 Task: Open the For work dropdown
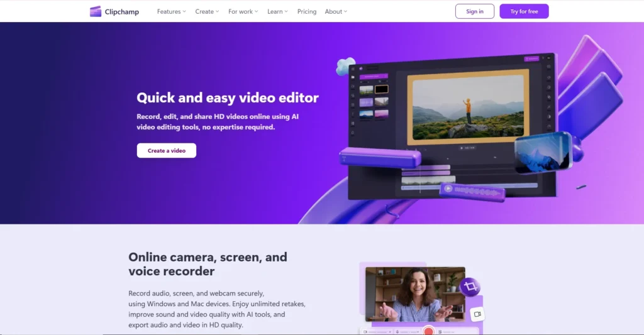[243, 11]
